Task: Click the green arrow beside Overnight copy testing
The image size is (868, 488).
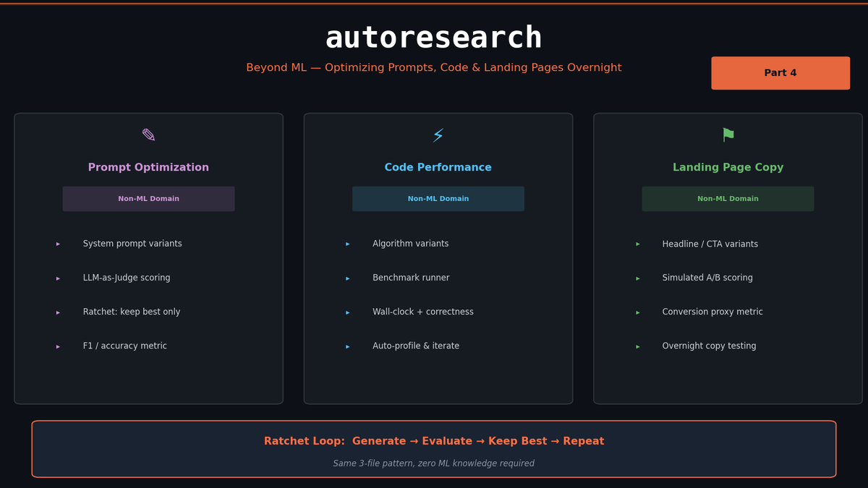Action: point(637,346)
